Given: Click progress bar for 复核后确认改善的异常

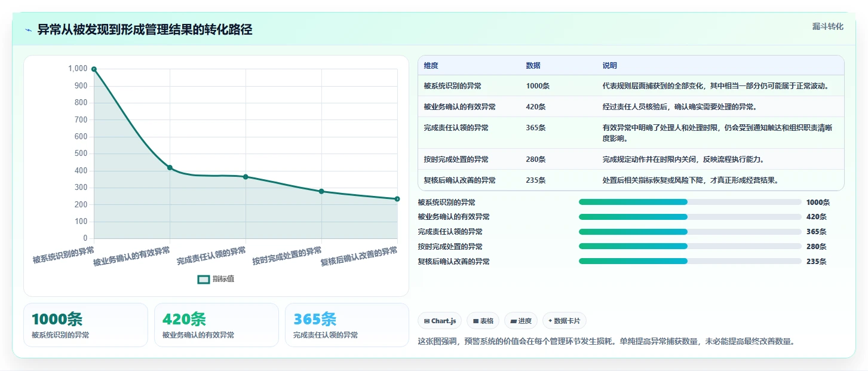Looking at the screenshot, I should click(690, 261).
